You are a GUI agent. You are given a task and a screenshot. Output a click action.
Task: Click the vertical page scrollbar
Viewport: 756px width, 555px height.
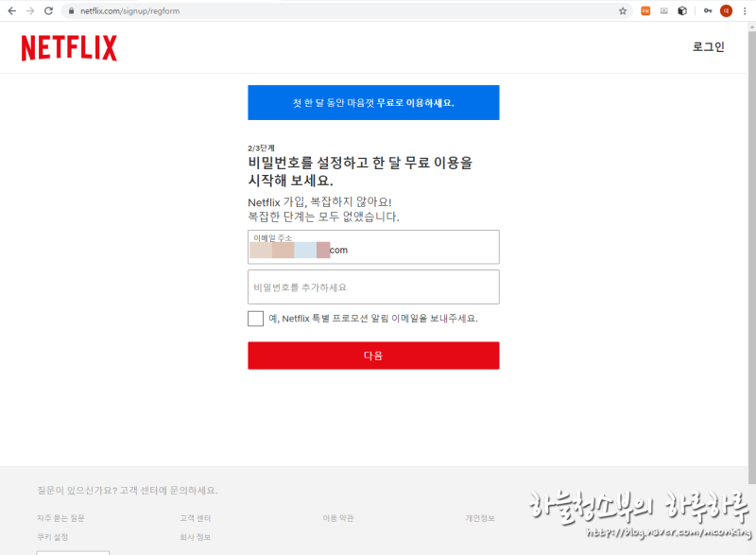coord(751,255)
